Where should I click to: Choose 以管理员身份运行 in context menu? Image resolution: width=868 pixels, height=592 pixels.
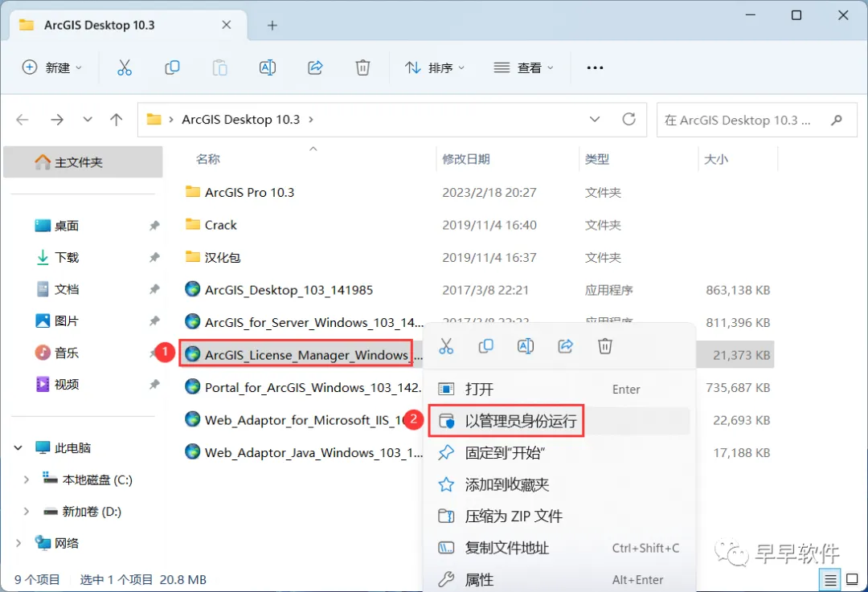(559, 421)
